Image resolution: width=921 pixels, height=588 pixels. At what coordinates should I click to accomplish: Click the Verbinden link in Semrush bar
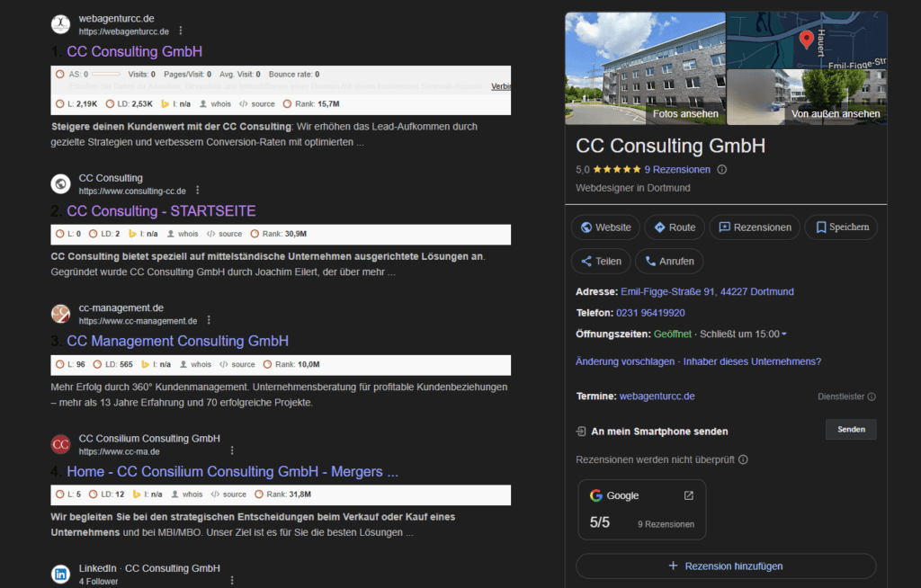tap(501, 86)
